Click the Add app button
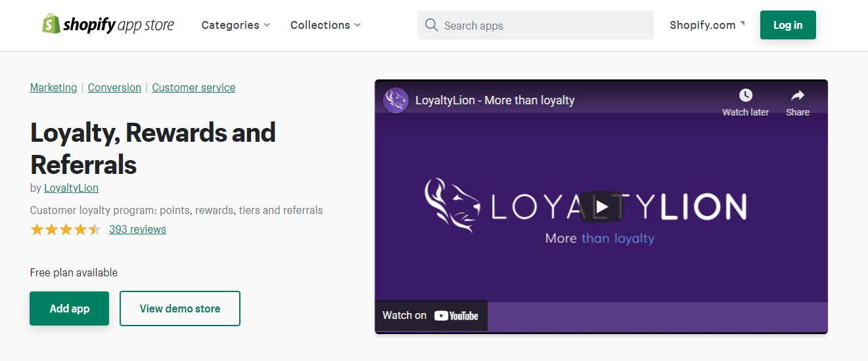Screen dimensions: 868x361 [69, 308]
